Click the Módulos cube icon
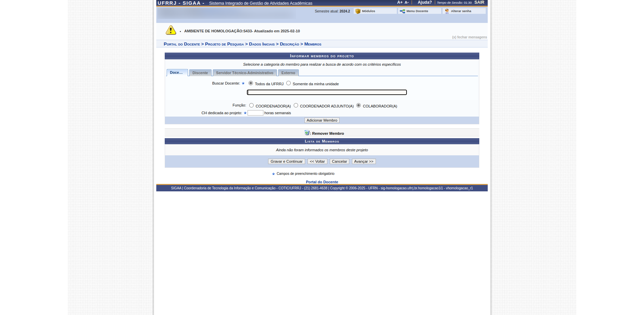The height and width of the screenshot is (315, 644). 358,11
